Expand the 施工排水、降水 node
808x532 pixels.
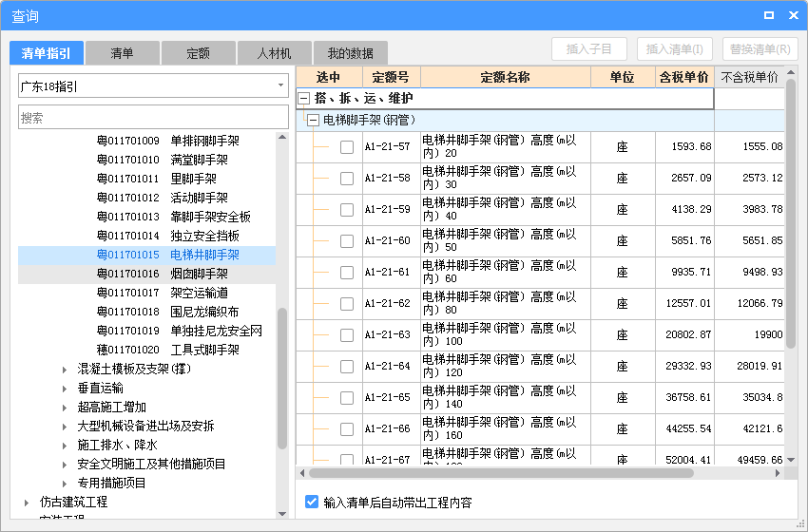click(65, 446)
